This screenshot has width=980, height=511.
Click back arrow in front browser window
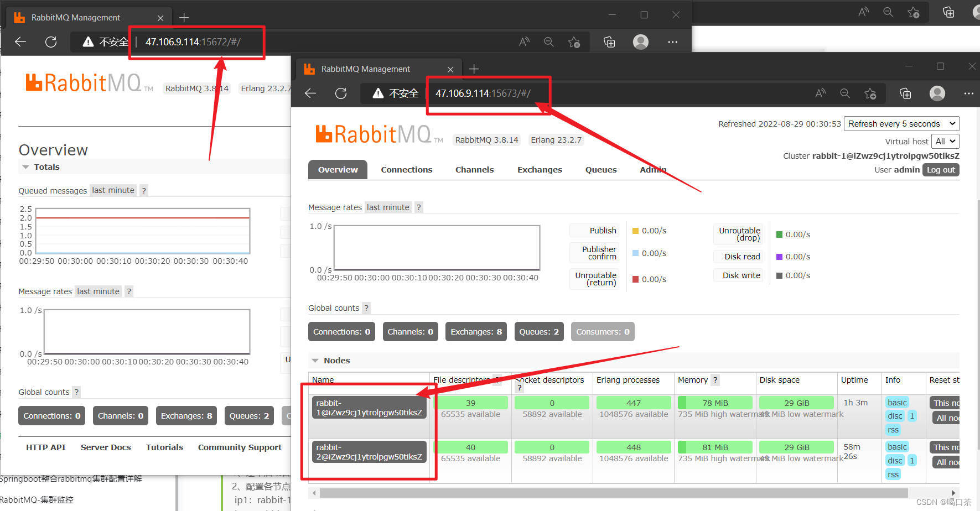310,93
